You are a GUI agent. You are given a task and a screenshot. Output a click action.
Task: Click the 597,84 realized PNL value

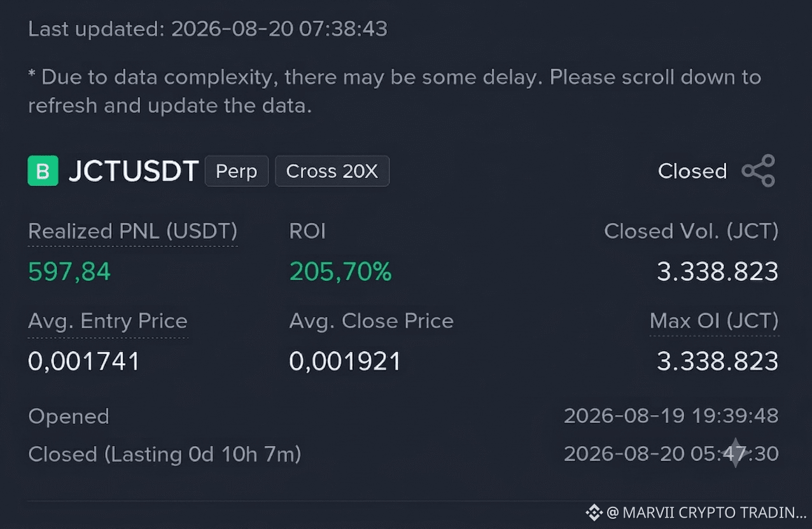point(69,272)
